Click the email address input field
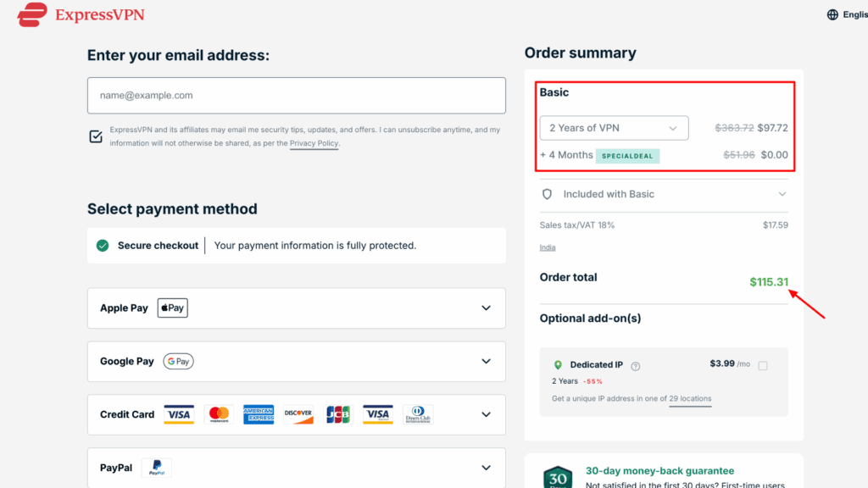The image size is (868, 488). pos(296,95)
